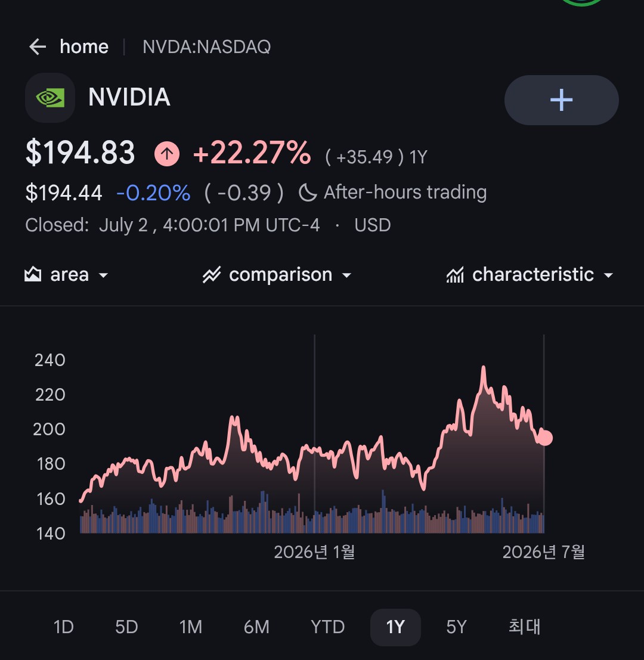This screenshot has width=644, height=660.
Task: Choose the 1M time range
Action: click(x=191, y=627)
